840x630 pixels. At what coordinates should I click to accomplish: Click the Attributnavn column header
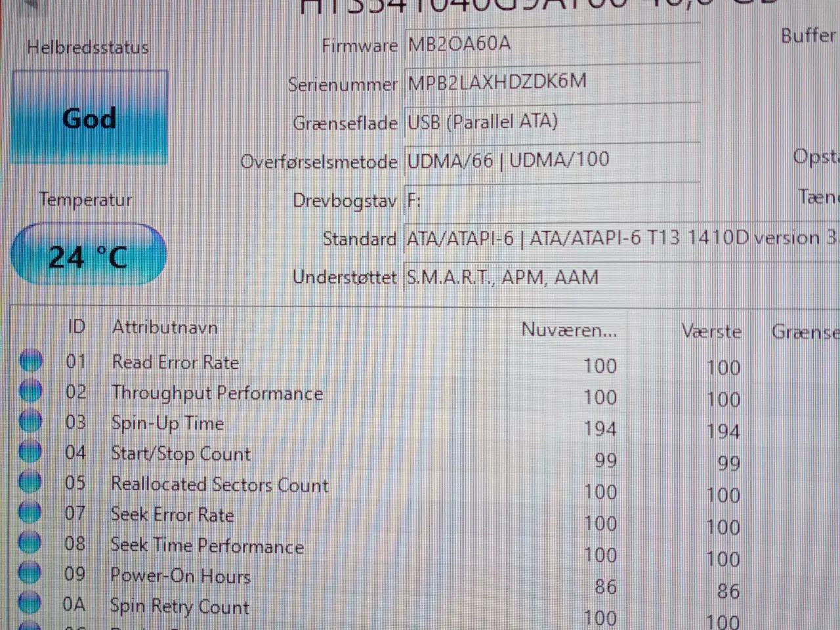point(165,327)
